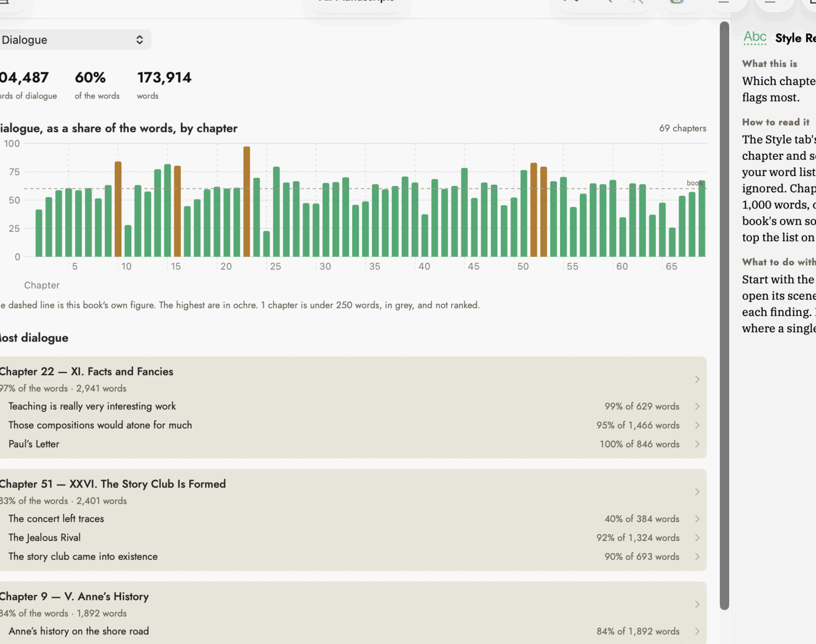The width and height of the screenshot is (816, 644).
Task: Expand the Chapter 51 Story Club card chevron
Action: (697, 492)
